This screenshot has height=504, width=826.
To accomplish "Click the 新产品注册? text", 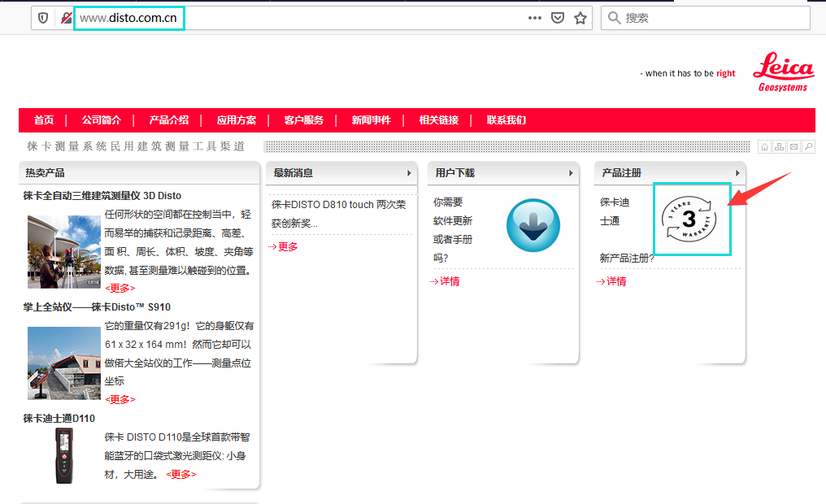I will click(x=627, y=258).
